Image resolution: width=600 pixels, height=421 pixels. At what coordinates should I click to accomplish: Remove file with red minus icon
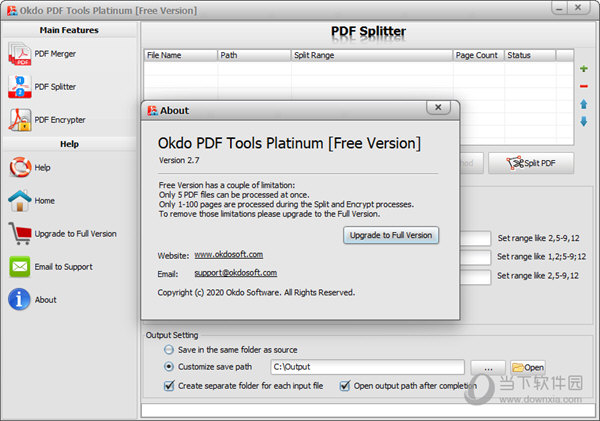pos(584,86)
